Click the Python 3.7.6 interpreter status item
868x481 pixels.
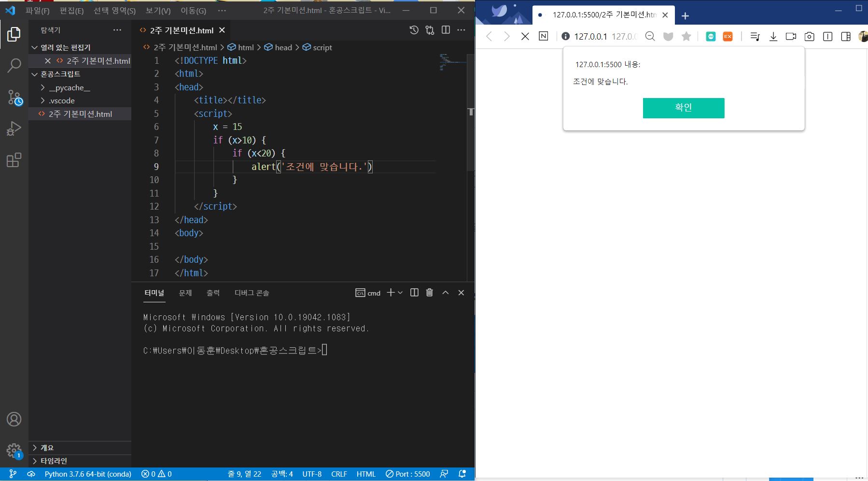[88, 474]
